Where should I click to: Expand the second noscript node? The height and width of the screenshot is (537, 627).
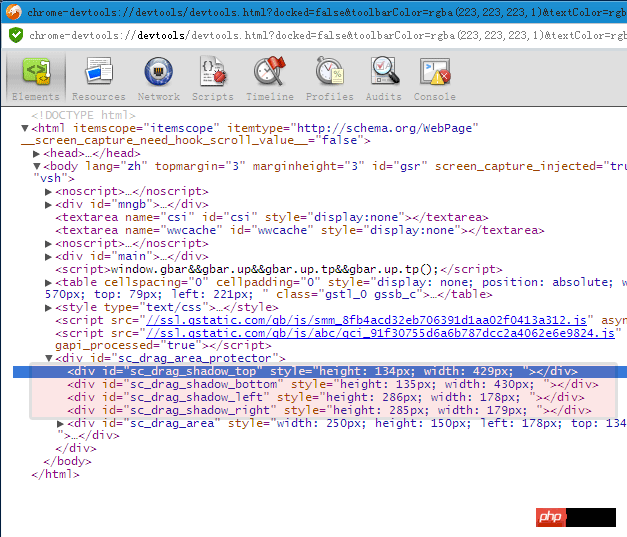48,244
